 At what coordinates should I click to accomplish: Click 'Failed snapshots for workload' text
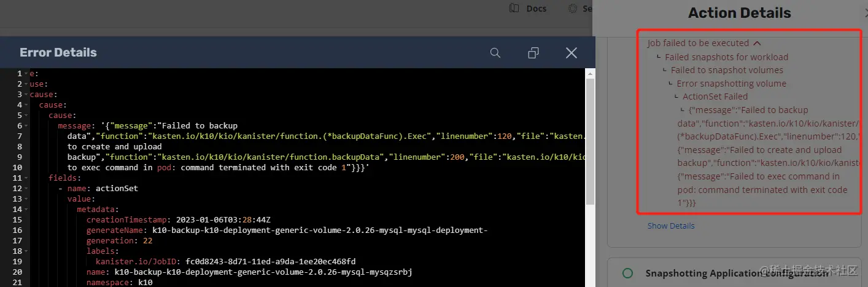click(726, 57)
